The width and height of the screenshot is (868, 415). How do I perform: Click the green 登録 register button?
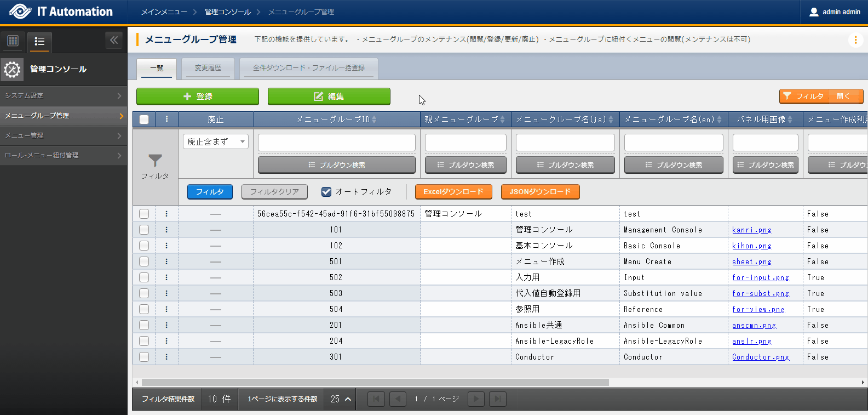pyautogui.click(x=198, y=96)
